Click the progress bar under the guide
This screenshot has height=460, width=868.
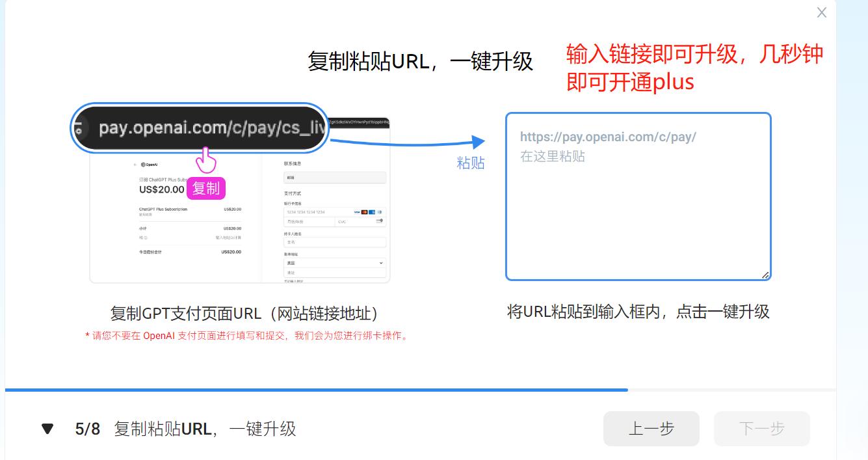420,390
